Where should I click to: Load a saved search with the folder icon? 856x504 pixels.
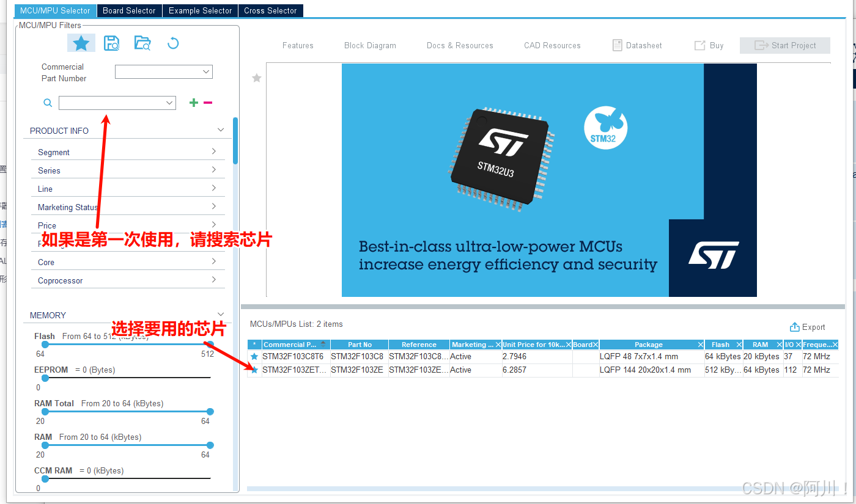(x=142, y=43)
